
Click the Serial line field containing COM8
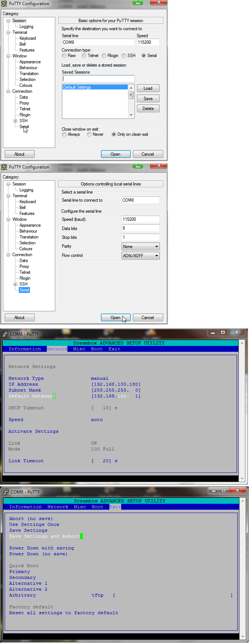98,42
